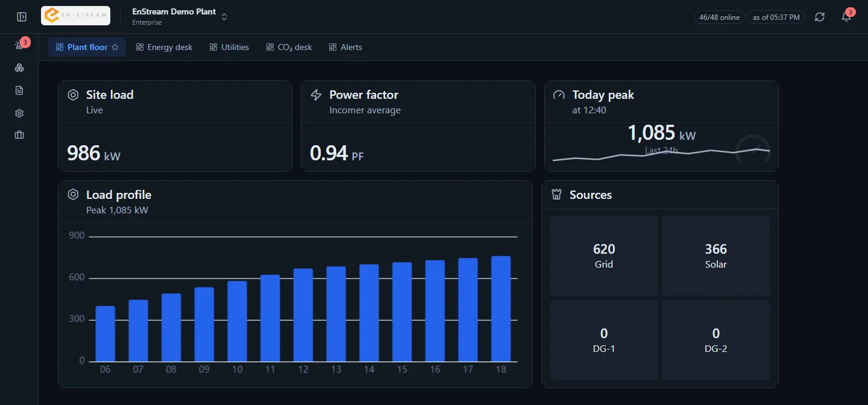Open sidebar assets cluster icon
Screen dimensions: 868x405
[19, 68]
